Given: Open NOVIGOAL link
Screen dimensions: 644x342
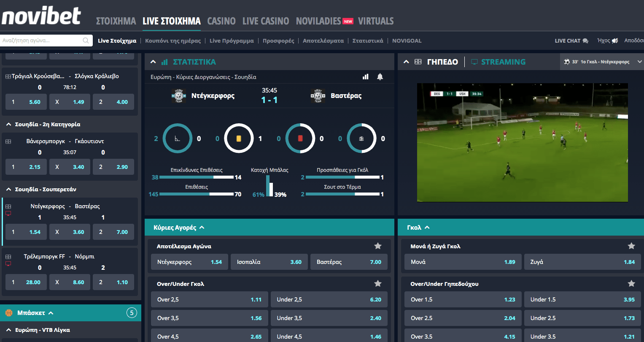Looking at the screenshot, I should pyautogui.click(x=407, y=41).
